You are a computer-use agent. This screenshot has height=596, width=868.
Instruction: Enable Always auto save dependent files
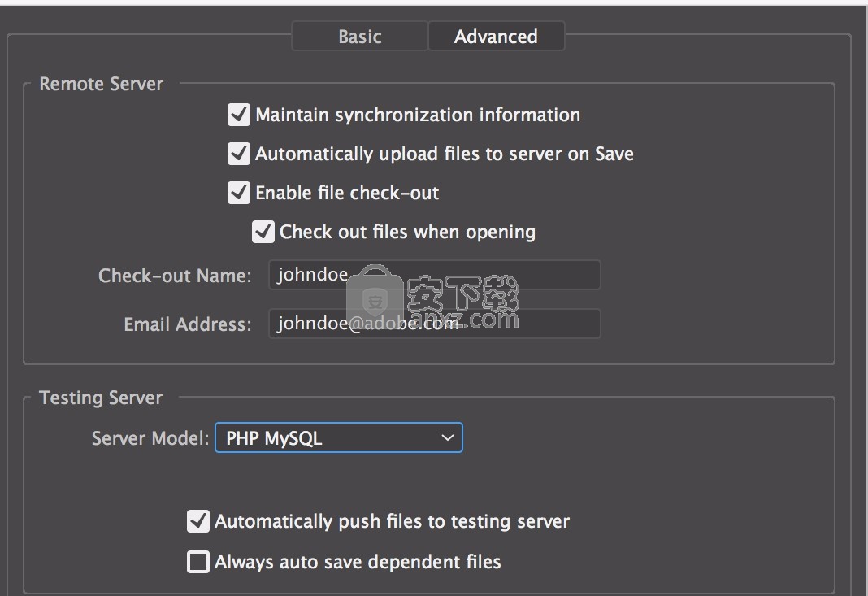pos(198,562)
